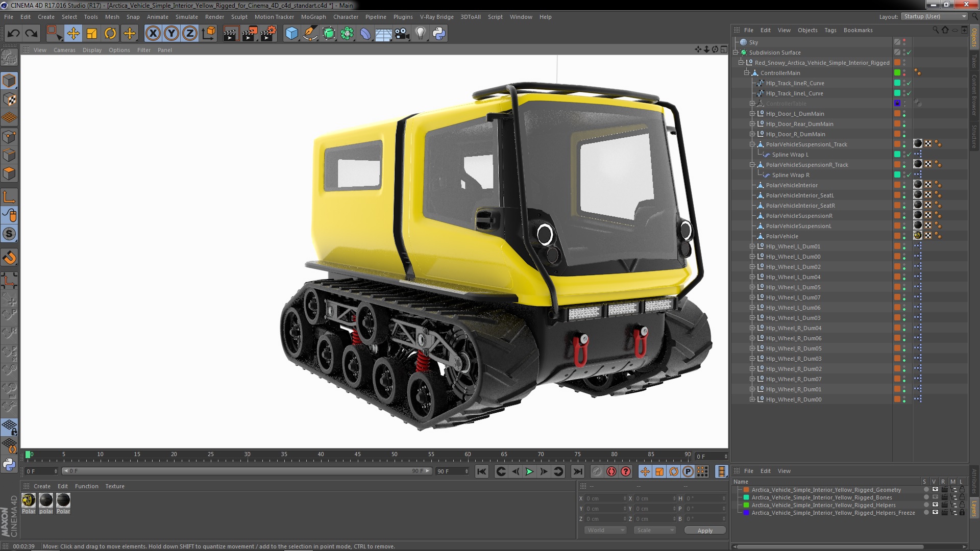Select the Spline Wrap L object
The width and height of the screenshot is (980, 551).
tap(790, 155)
